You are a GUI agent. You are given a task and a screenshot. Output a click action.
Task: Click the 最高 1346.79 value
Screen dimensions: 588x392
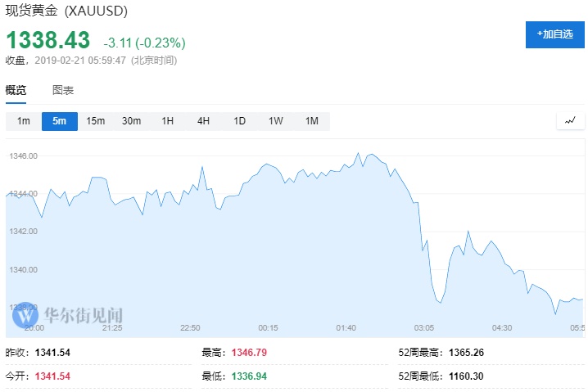250,353
